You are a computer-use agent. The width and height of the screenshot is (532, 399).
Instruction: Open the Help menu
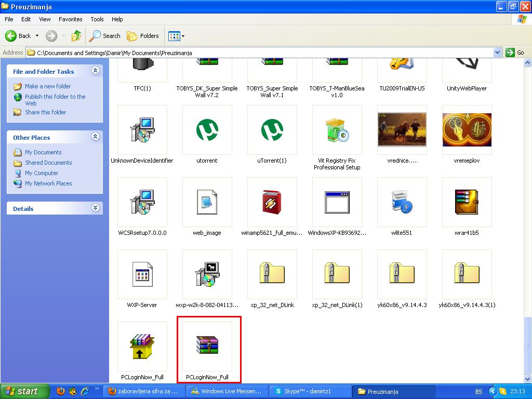pyautogui.click(x=117, y=19)
